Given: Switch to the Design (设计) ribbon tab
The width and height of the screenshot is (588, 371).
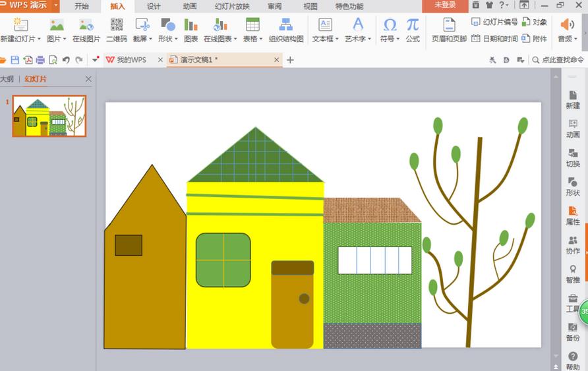Looking at the screenshot, I should pyautogui.click(x=154, y=6).
